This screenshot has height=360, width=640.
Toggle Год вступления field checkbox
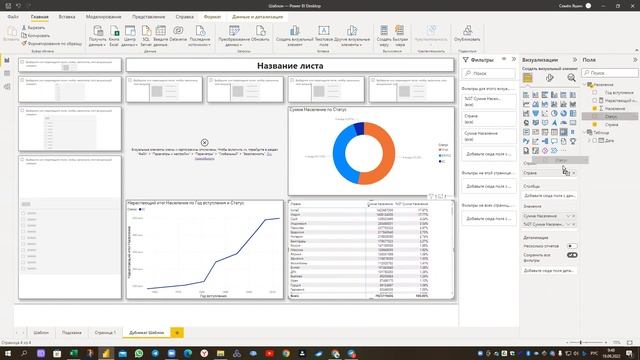(x=595, y=92)
